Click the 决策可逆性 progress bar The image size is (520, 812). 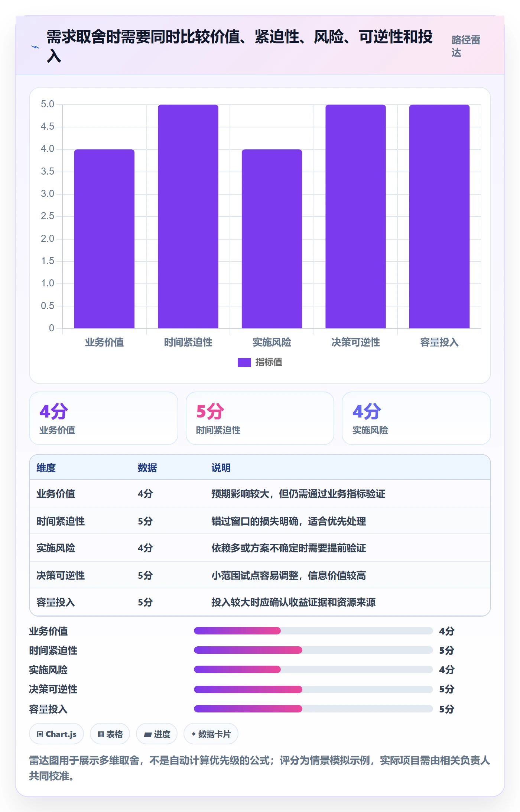point(313,689)
